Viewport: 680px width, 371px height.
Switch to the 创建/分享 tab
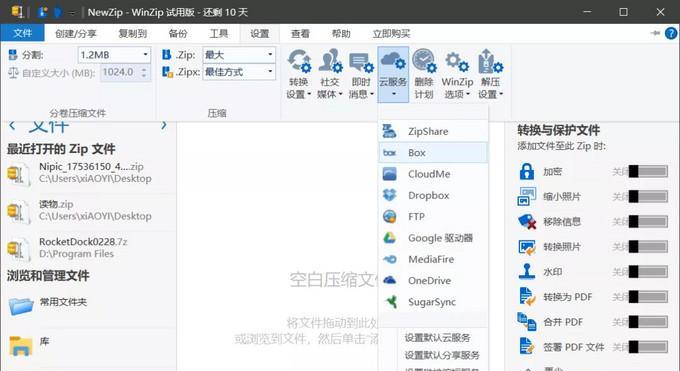click(x=75, y=33)
